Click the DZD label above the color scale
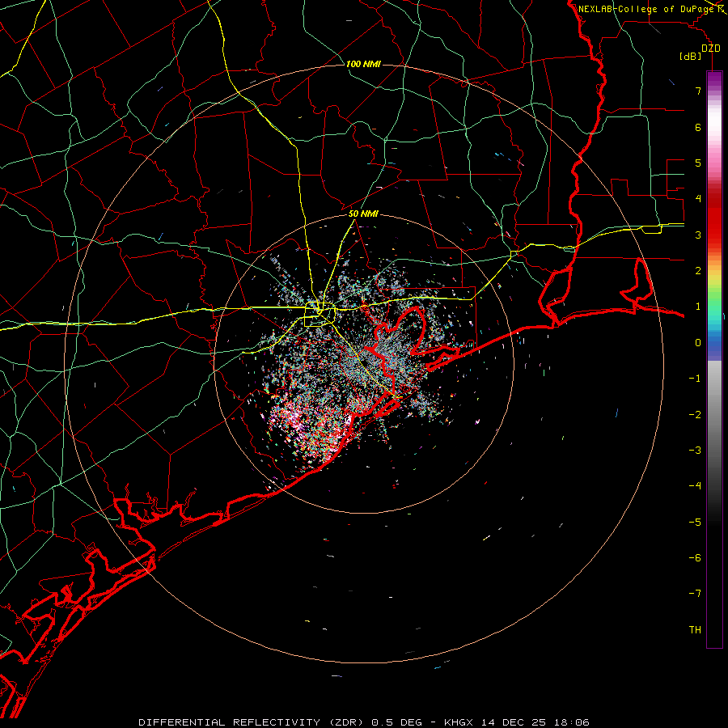The height and width of the screenshot is (728, 728). click(x=711, y=49)
